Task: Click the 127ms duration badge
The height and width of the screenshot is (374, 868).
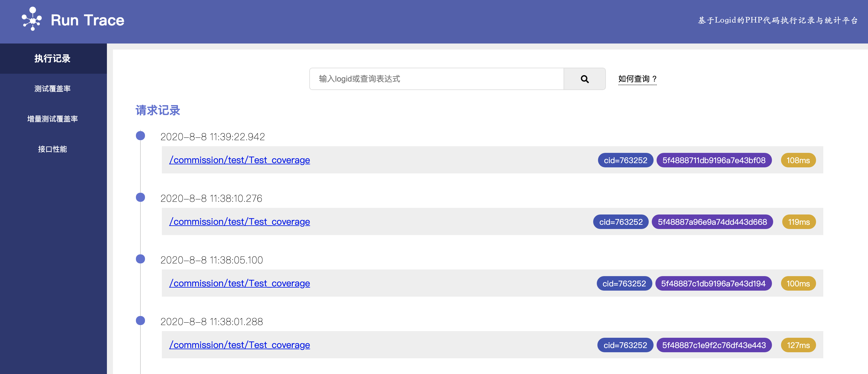Action: pos(798,345)
